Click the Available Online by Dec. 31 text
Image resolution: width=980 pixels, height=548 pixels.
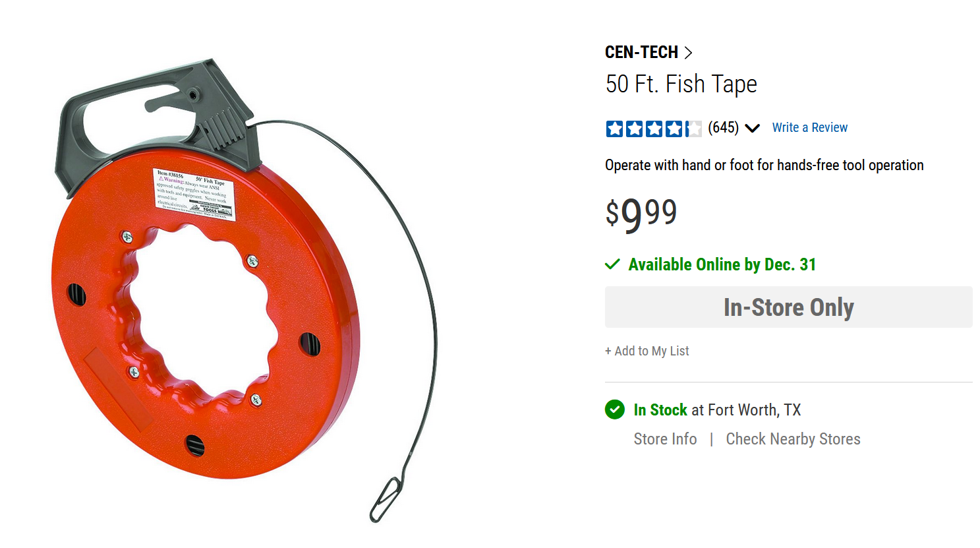(722, 264)
